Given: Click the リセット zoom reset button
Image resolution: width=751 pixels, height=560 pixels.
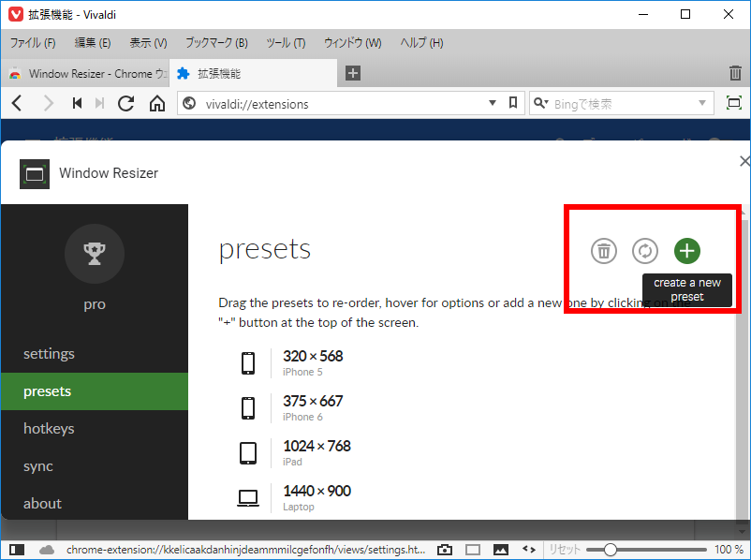Looking at the screenshot, I should pyautogui.click(x=565, y=550).
